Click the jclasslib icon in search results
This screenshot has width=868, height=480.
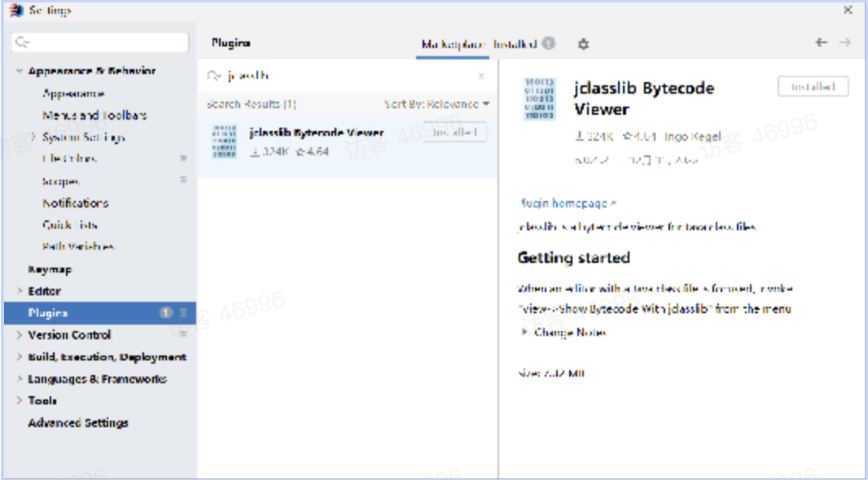point(224,142)
